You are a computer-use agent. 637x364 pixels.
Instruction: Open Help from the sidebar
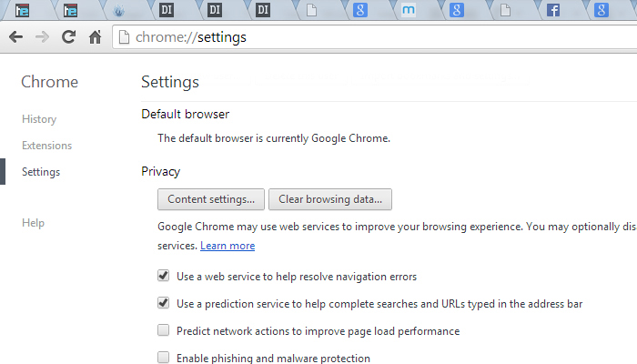(x=33, y=223)
